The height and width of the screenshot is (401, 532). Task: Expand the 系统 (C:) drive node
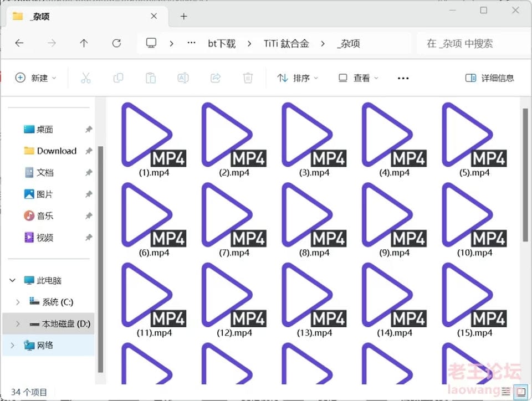[18, 302]
